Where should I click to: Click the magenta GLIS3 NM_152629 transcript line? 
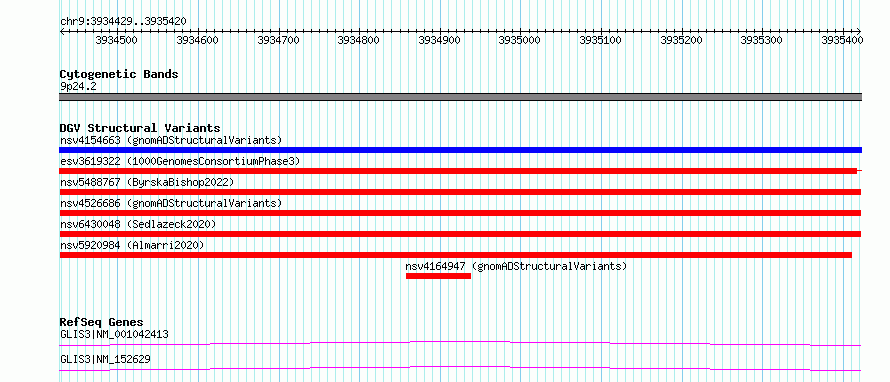click(460, 368)
